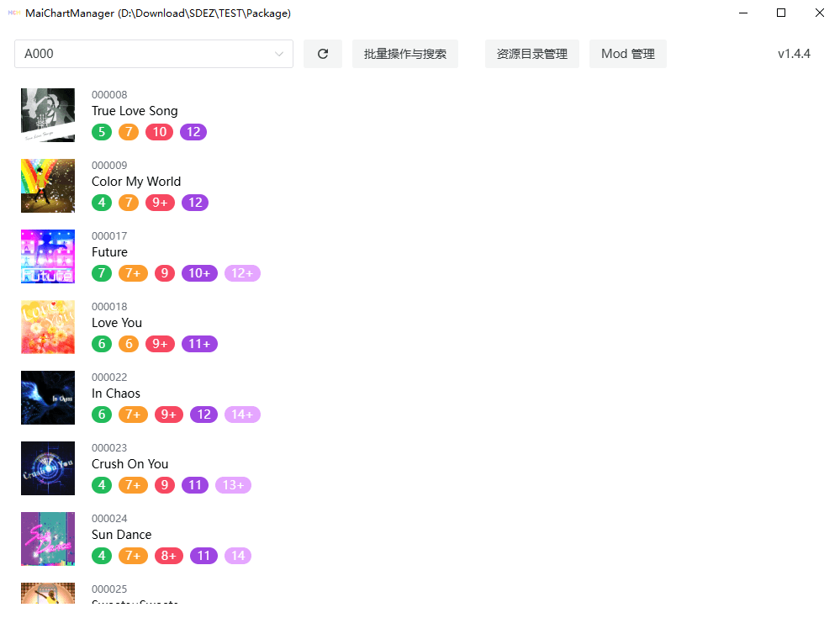The width and height of the screenshot is (840, 618).
Task: Select the Color My World cover thumbnail
Action: [48, 186]
